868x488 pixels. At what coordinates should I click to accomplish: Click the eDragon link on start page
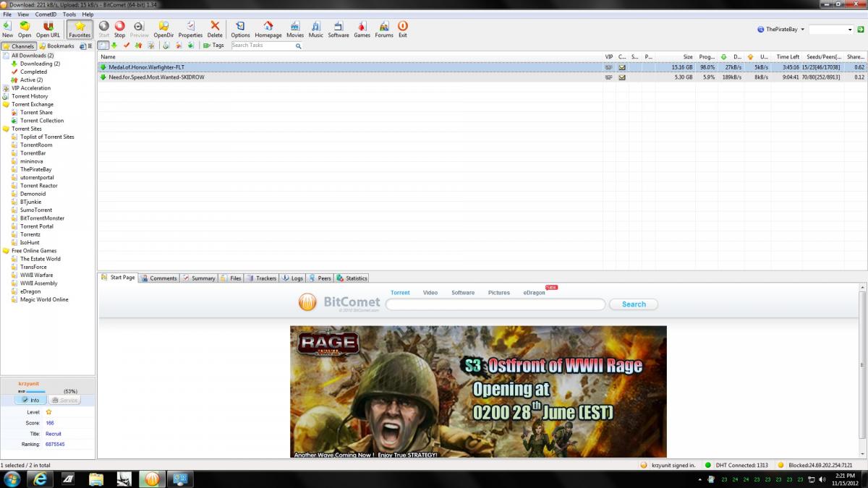(x=534, y=293)
